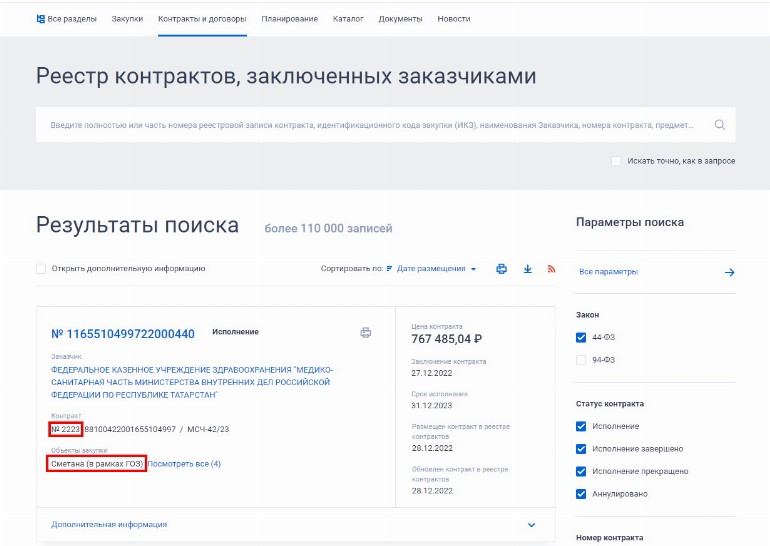Click the search magnifier icon
The height and width of the screenshot is (546, 770).
719,125
